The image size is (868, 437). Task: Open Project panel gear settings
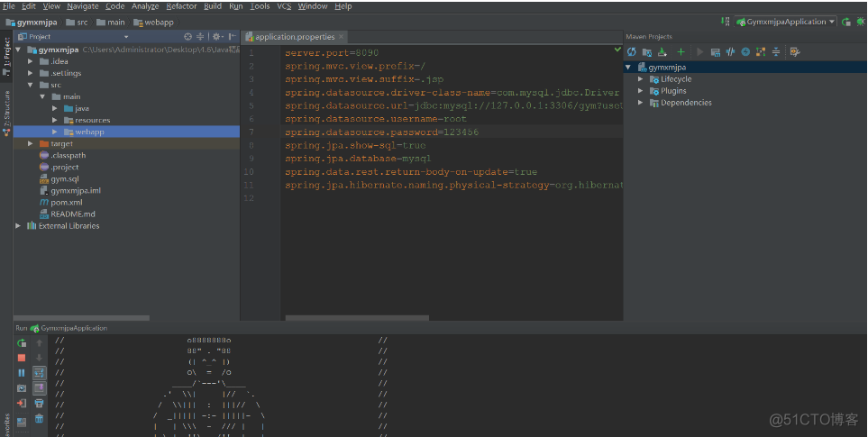(x=217, y=37)
